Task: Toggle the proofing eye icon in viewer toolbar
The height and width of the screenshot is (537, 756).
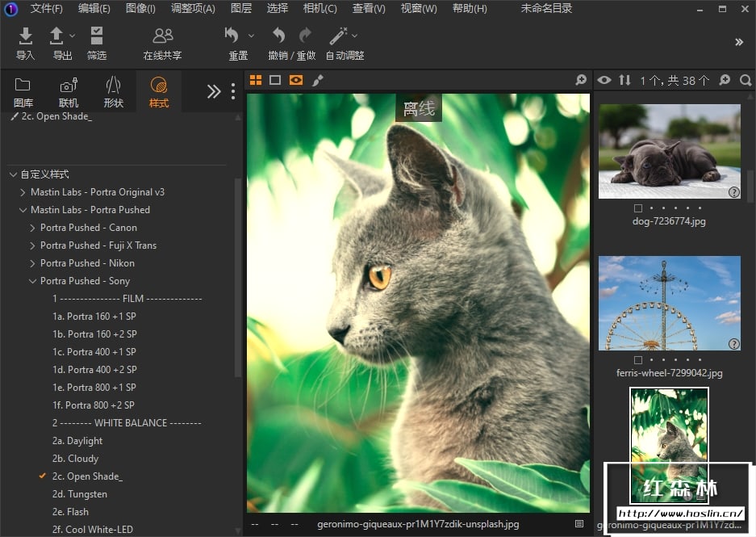Action: pos(296,80)
